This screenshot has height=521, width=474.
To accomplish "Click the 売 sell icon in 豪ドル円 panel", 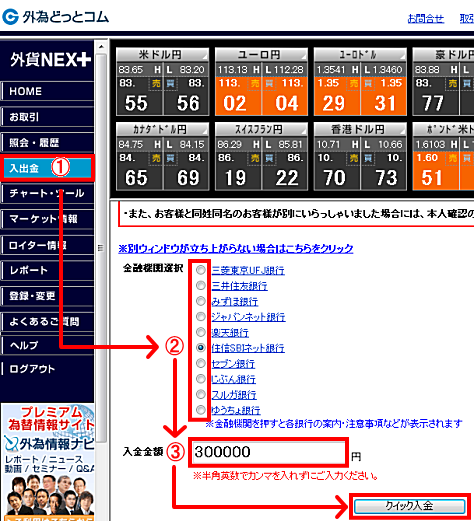I will click(452, 83).
